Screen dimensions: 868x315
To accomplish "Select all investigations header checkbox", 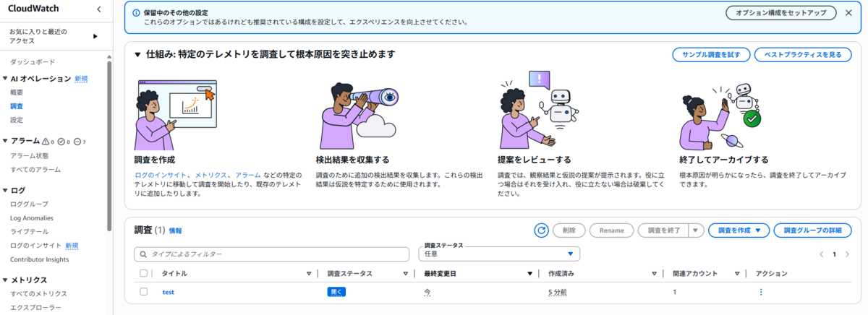I will pos(143,274).
